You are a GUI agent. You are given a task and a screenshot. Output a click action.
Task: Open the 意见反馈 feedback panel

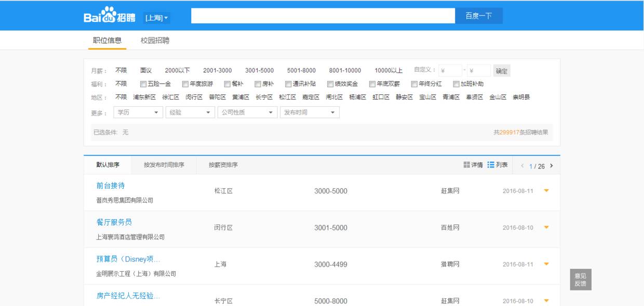[x=582, y=280]
